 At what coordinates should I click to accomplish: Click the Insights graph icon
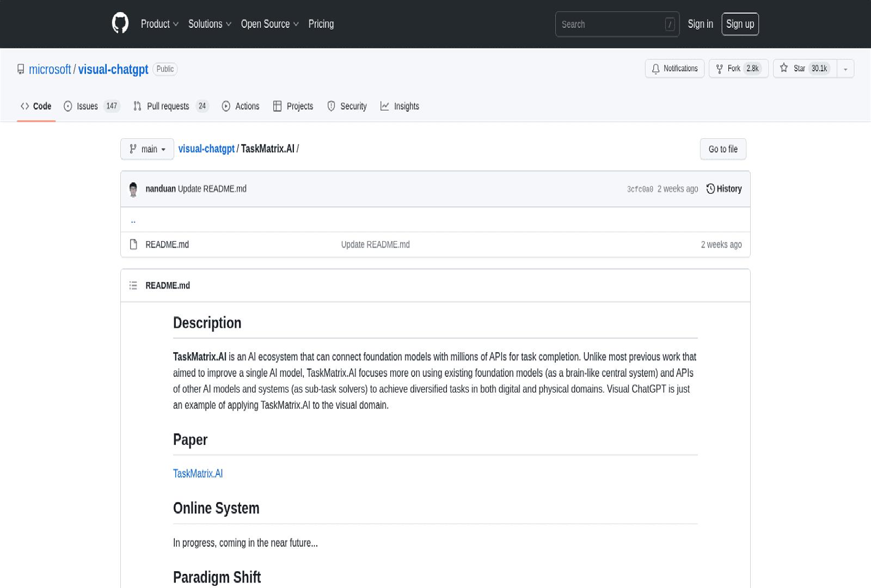tap(385, 106)
